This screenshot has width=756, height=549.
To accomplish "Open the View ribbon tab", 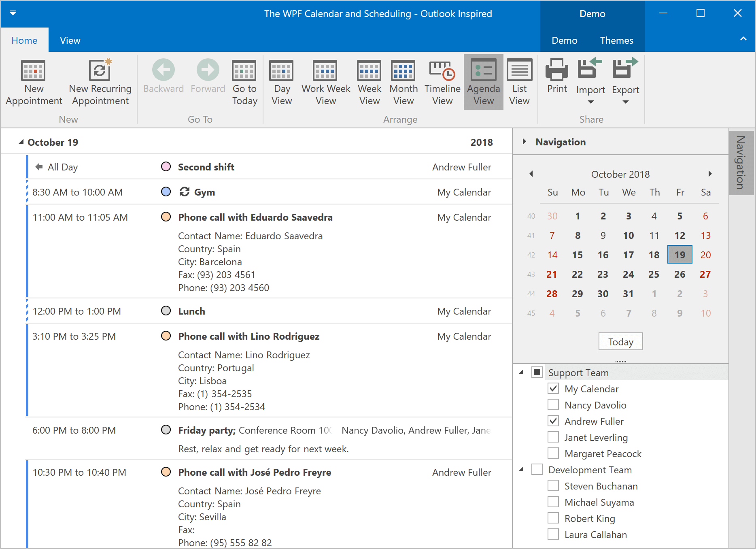I will coord(70,40).
